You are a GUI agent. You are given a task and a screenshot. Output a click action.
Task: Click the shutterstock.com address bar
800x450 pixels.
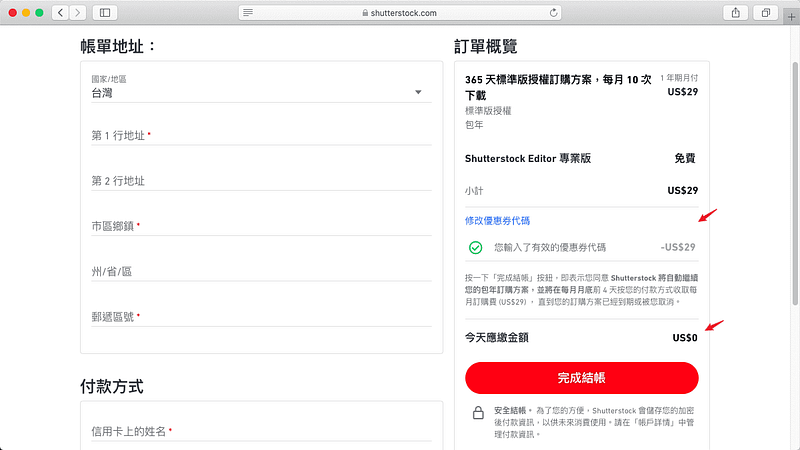tap(400, 13)
